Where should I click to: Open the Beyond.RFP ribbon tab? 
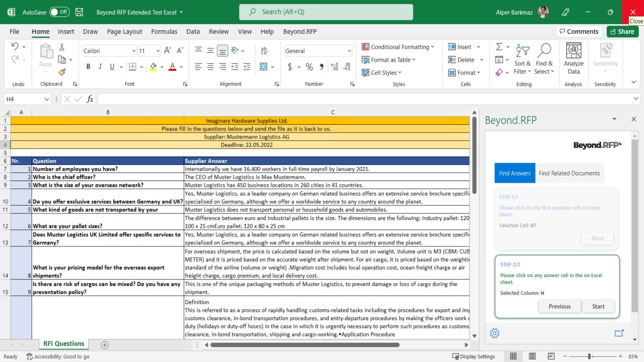300,32
